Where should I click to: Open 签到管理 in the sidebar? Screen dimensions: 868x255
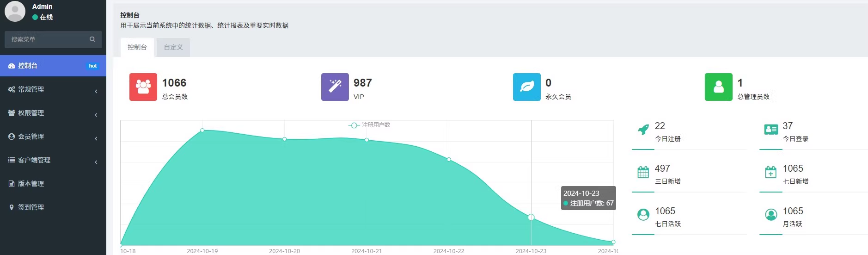31,207
